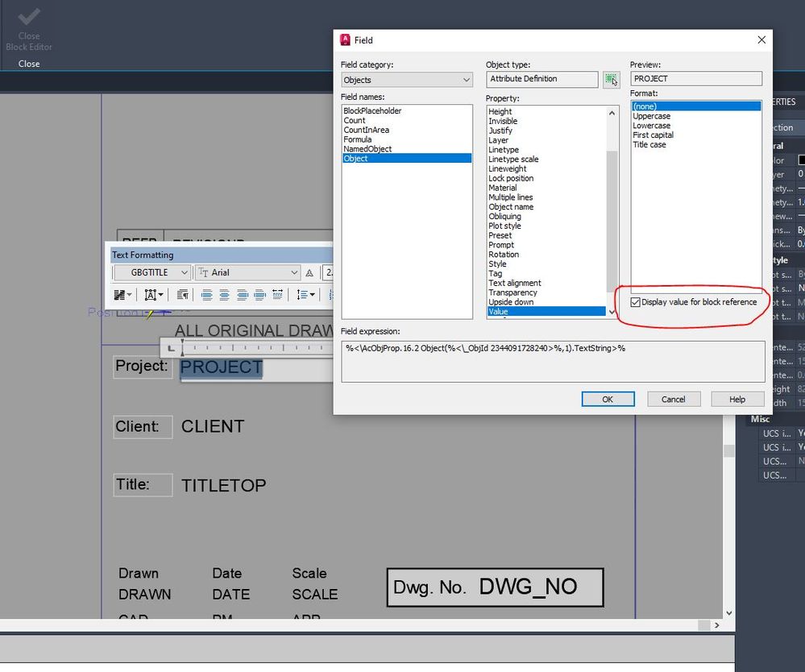The width and height of the screenshot is (805, 672).
Task: Open the MText Justification tool
Action: pos(151,295)
